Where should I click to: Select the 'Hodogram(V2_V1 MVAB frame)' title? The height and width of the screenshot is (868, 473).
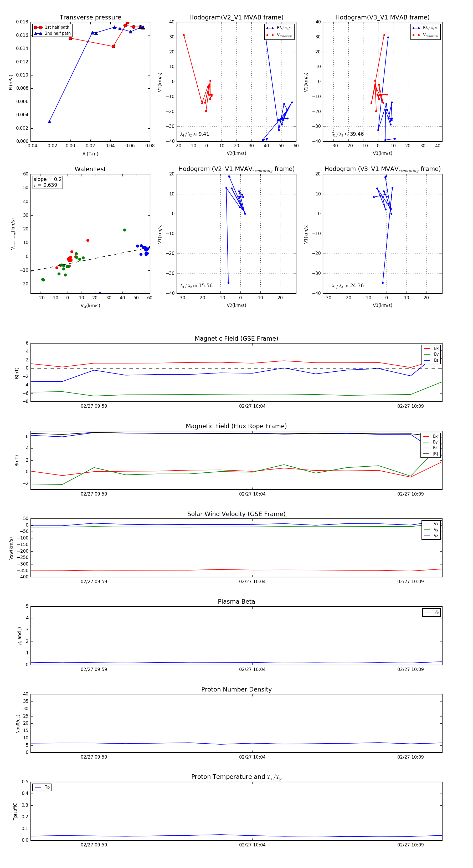click(x=236, y=18)
